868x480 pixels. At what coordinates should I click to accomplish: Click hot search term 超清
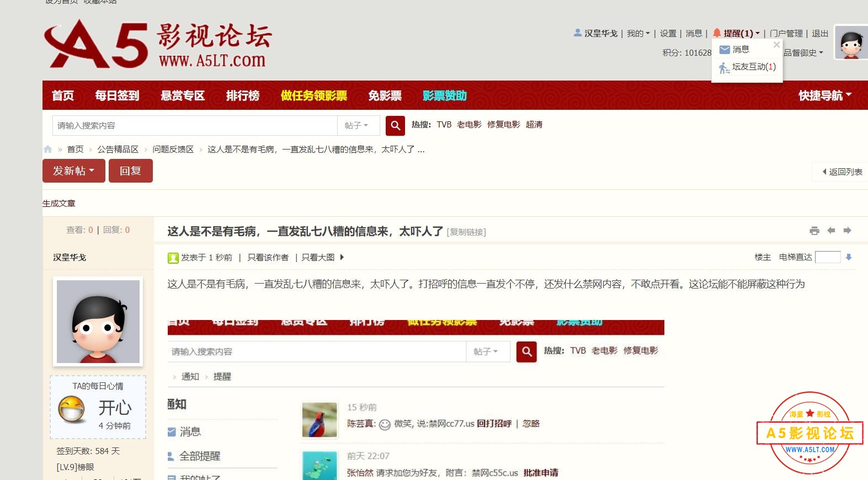coord(534,125)
